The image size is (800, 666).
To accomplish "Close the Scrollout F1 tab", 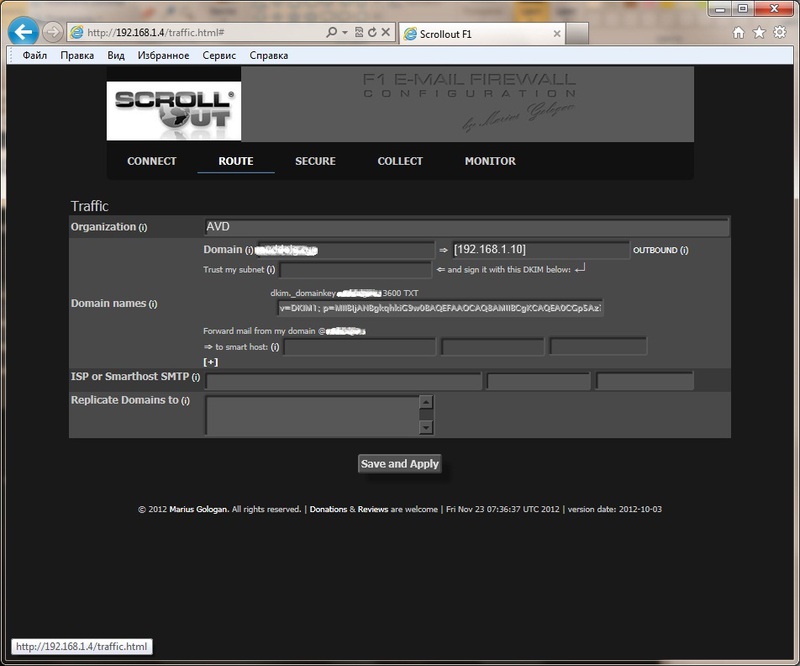I will point(557,34).
